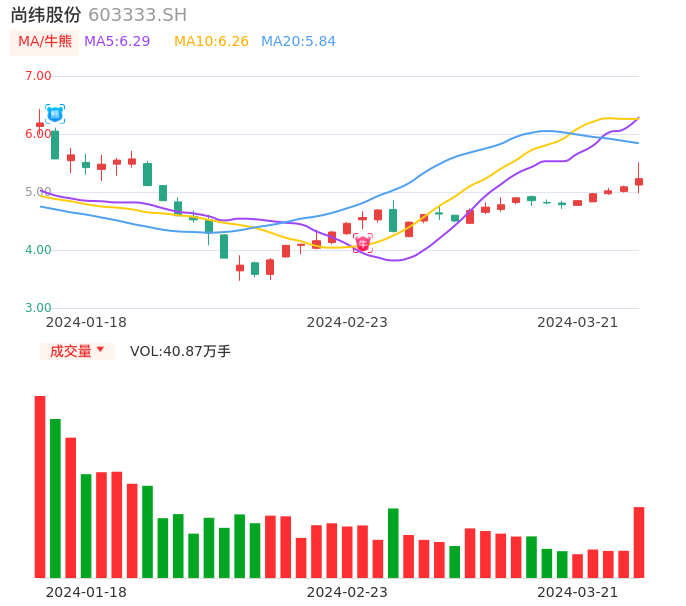Click the 7.00 price axis label

[x=38, y=76]
